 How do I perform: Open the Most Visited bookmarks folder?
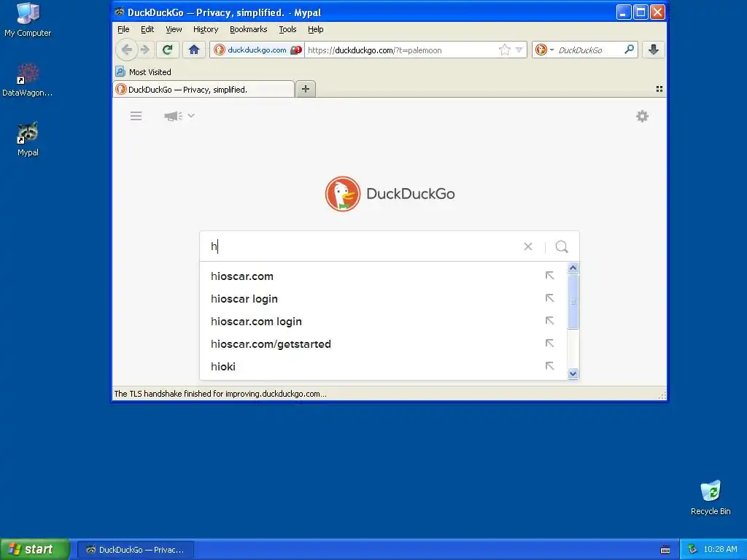coord(144,72)
